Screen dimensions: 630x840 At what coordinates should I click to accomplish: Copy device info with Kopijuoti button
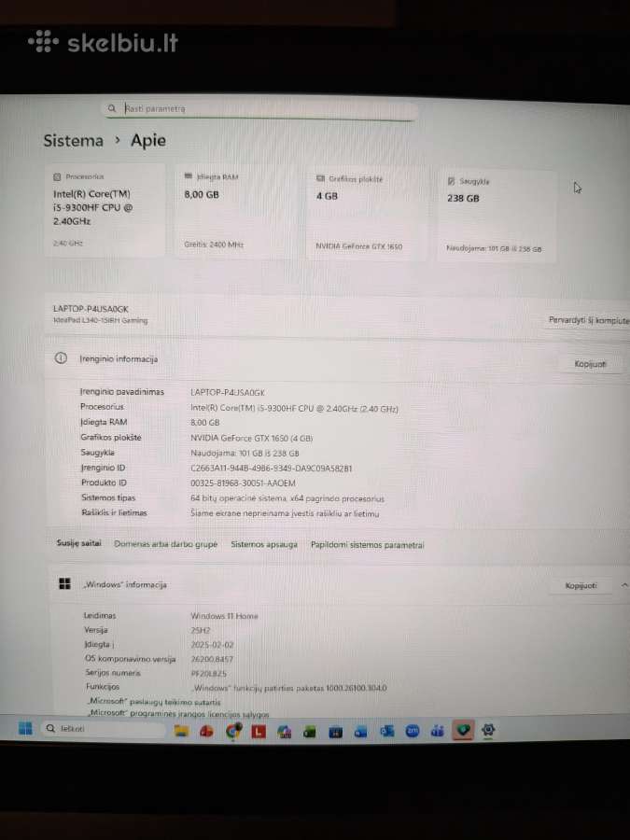coord(590,364)
